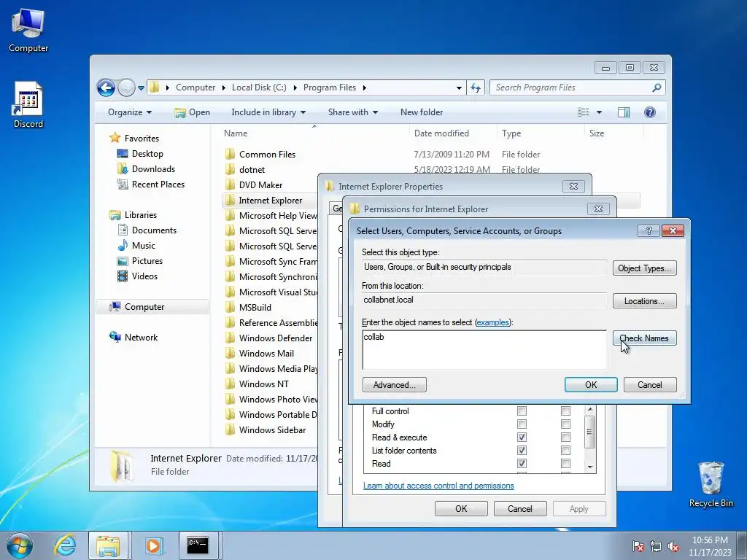This screenshot has width=747, height=560.
Task: Open the Discord desktop shortcut
Action: 28,105
